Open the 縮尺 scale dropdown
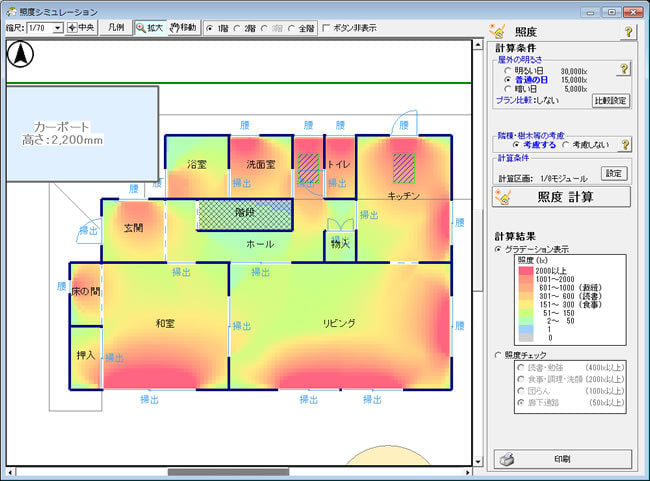The height and width of the screenshot is (481, 650). [57, 28]
